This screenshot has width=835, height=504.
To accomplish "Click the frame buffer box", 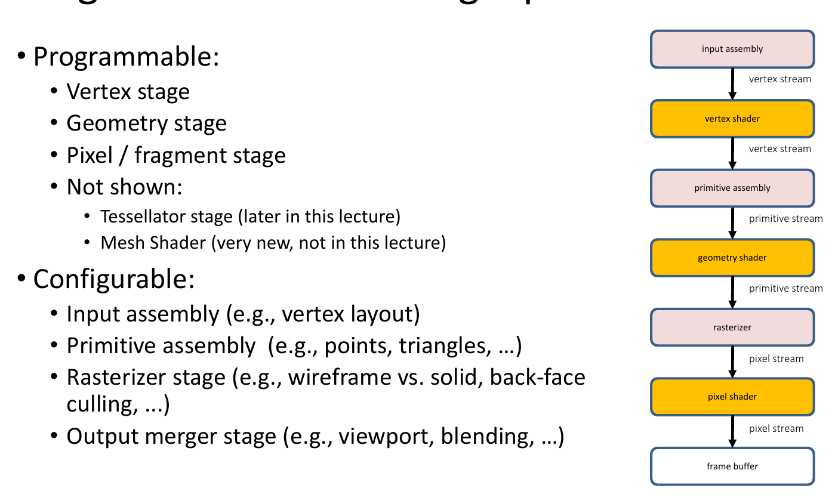I will click(732, 466).
